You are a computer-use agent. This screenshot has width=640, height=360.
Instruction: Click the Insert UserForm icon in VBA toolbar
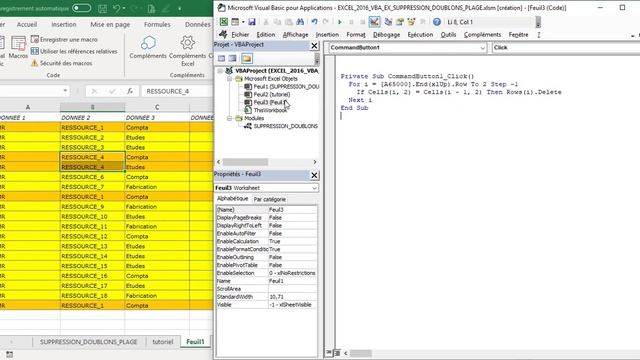235,22
